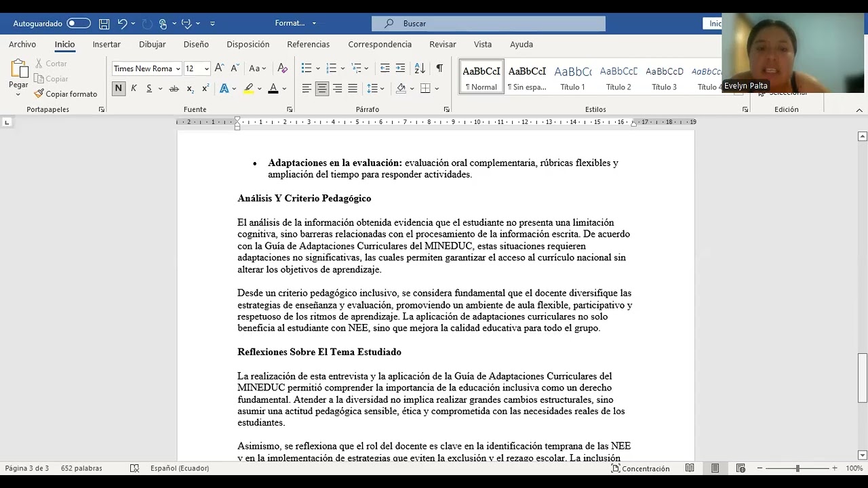Select Título 2 style

pyautogui.click(x=618, y=77)
